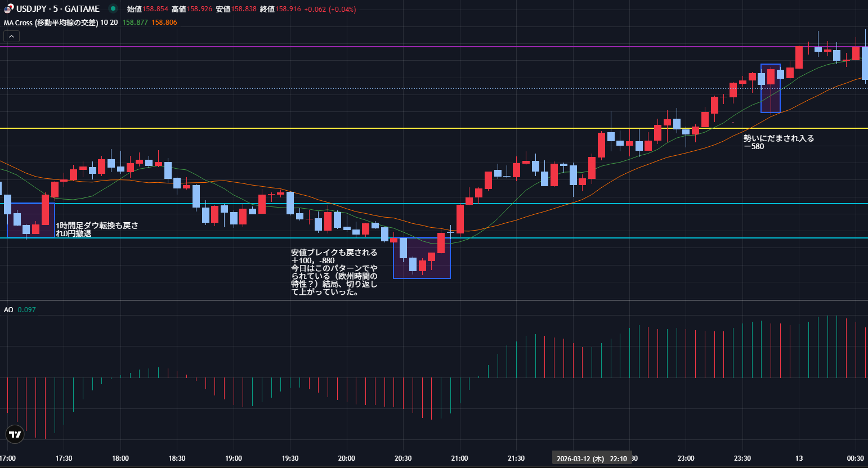The height and width of the screenshot is (468, 868).
Task: Click the 2026-03-12 22:10 date label
Action: click(592, 458)
